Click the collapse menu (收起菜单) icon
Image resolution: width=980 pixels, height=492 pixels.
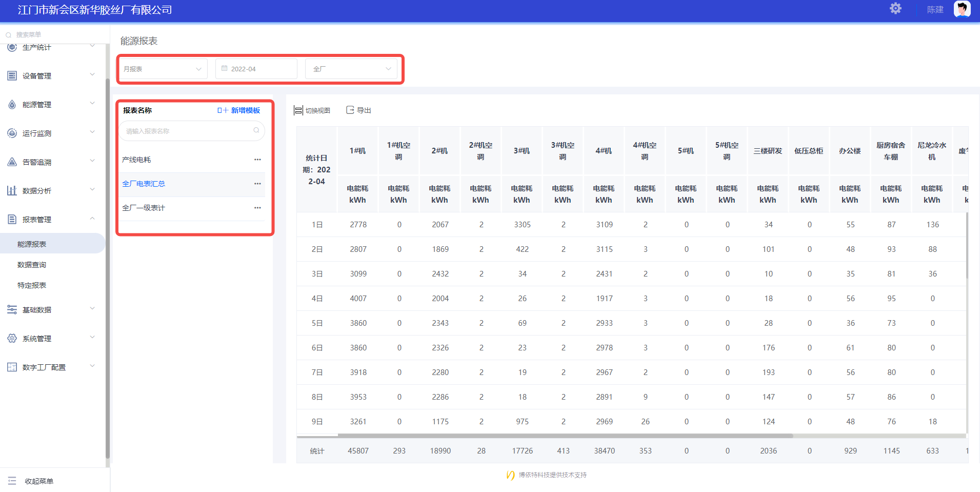click(12, 481)
